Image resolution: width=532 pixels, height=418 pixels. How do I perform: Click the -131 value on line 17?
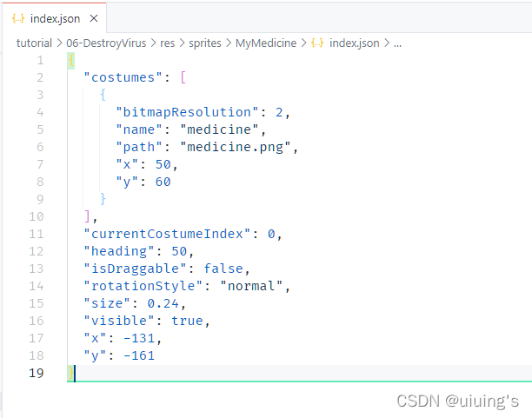139,338
